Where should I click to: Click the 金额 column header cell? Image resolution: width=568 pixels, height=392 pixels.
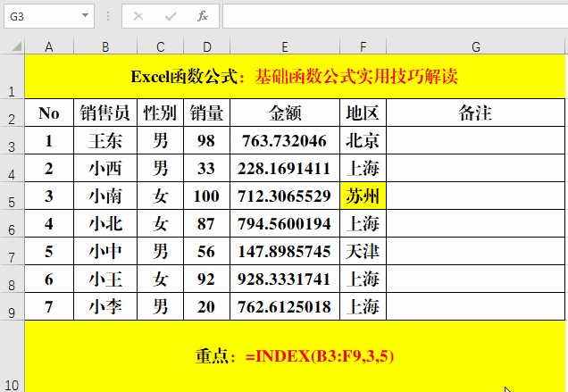click(x=284, y=113)
